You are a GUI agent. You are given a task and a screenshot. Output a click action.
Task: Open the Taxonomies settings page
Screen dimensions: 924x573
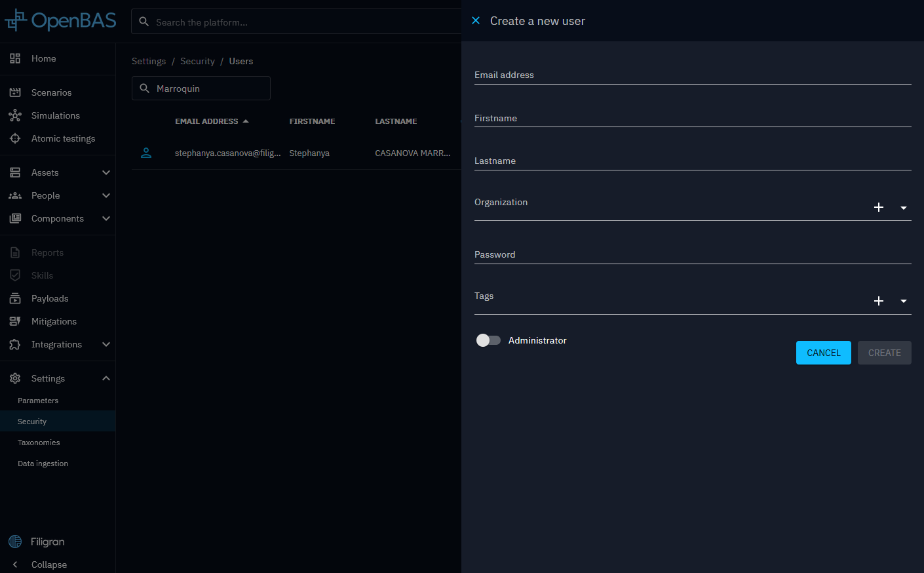tap(39, 443)
